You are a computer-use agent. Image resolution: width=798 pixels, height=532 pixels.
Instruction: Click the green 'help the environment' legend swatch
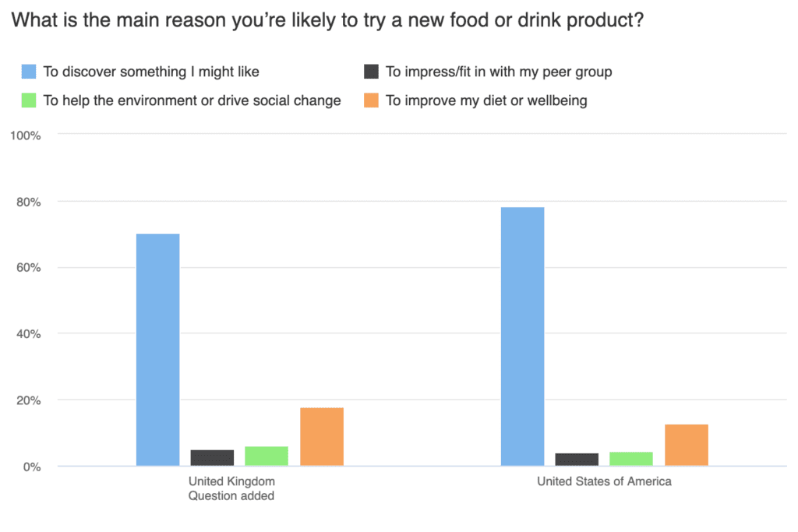click(28, 100)
